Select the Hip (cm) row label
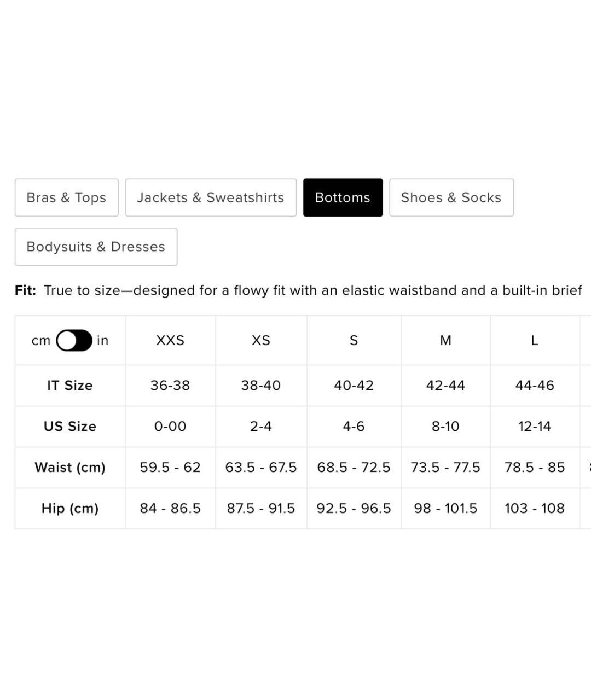This screenshot has height=700, width=591. tap(69, 509)
